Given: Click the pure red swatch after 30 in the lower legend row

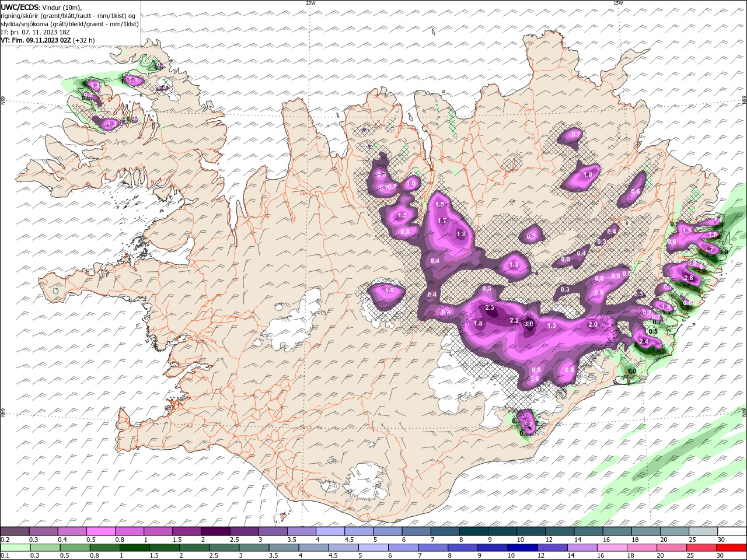Looking at the screenshot, I should (x=732, y=548).
